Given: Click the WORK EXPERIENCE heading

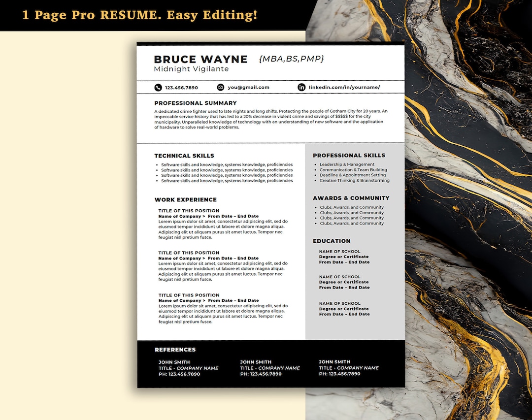Looking at the screenshot, I should (186, 200).
